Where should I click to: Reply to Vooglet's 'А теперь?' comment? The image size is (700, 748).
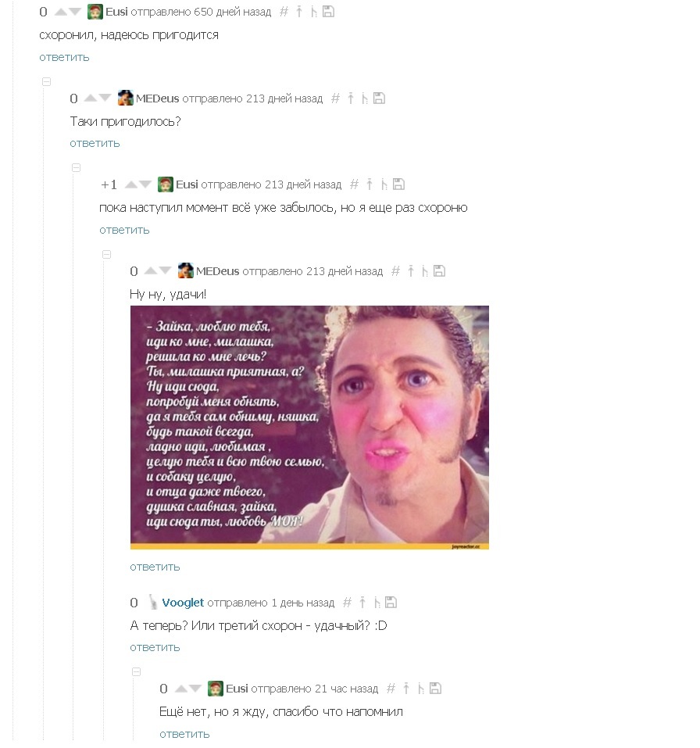[x=155, y=647]
